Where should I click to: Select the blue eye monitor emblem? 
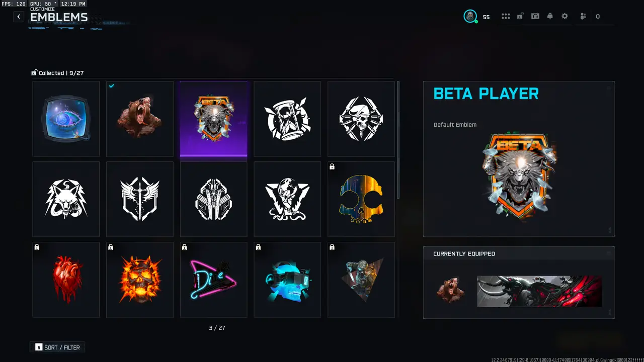(66, 119)
